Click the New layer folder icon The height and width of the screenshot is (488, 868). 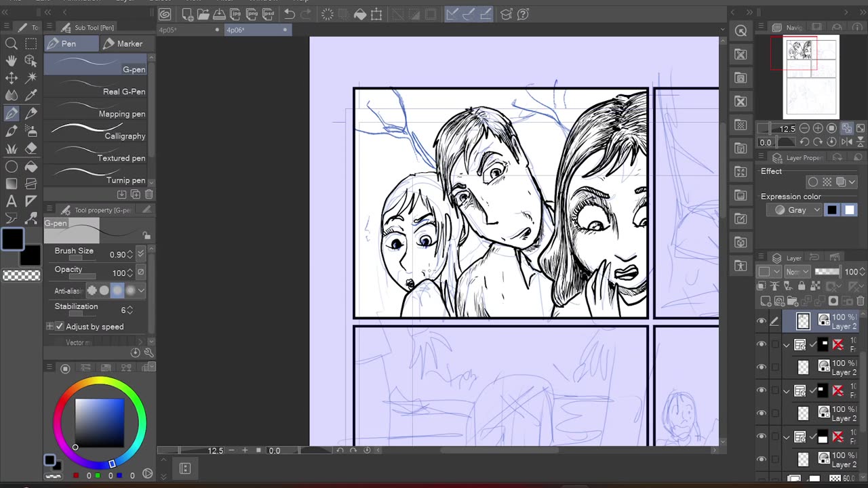pos(793,301)
